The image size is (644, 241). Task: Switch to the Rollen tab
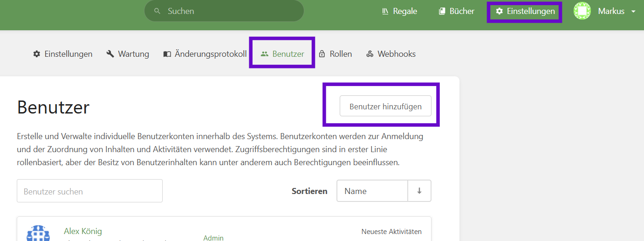tap(335, 54)
